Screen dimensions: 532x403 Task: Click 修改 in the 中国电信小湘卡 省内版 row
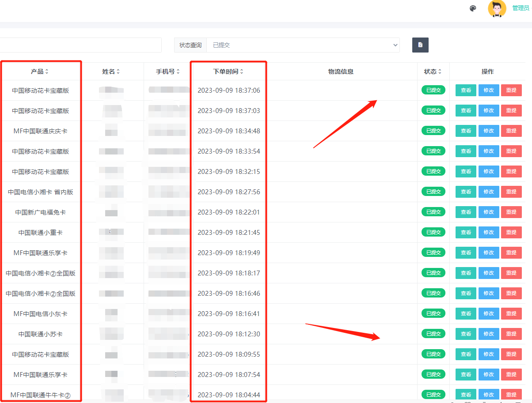coord(489,192)
